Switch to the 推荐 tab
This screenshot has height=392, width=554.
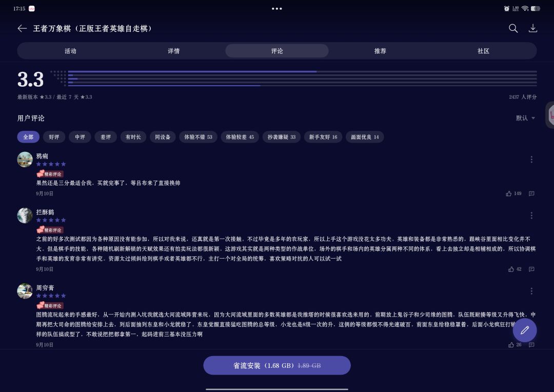[x=380, y=51]
